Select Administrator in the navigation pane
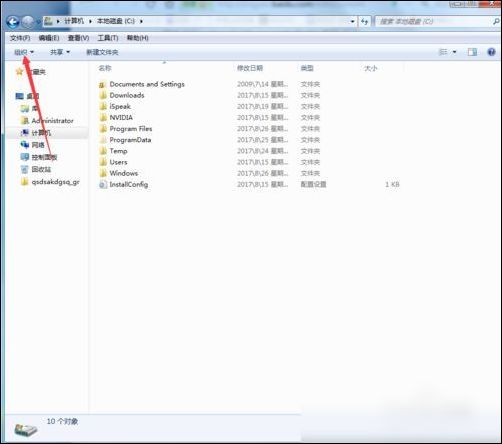 52,121
